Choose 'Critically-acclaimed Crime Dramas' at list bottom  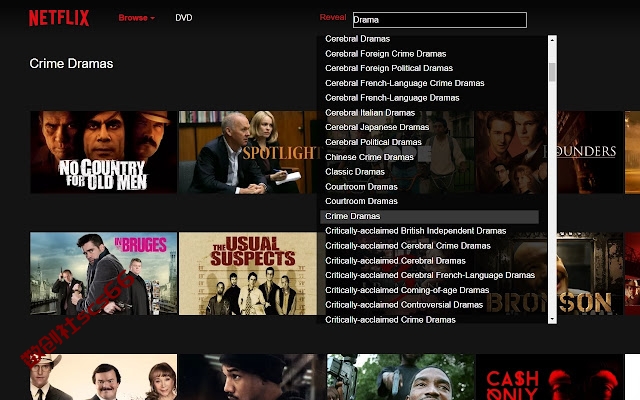point(390,320)
